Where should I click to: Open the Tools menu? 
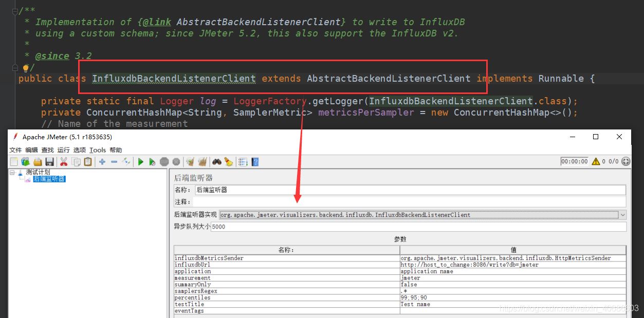97,150
